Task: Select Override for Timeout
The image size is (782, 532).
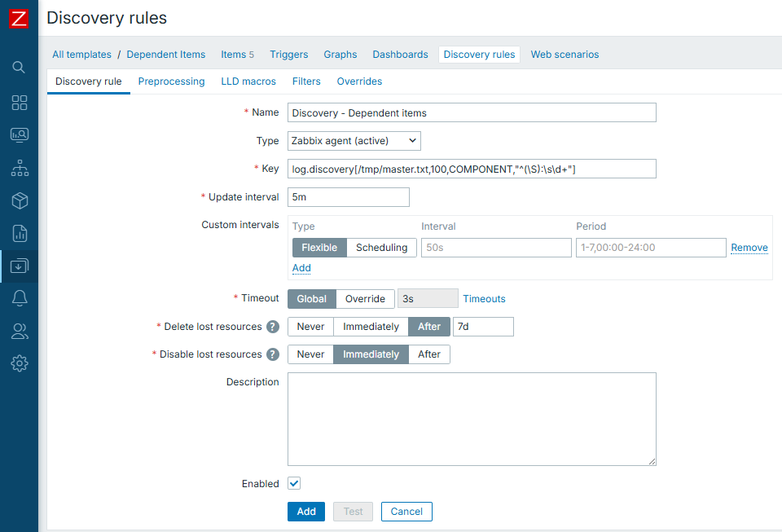Action: [x=365, y=299]
